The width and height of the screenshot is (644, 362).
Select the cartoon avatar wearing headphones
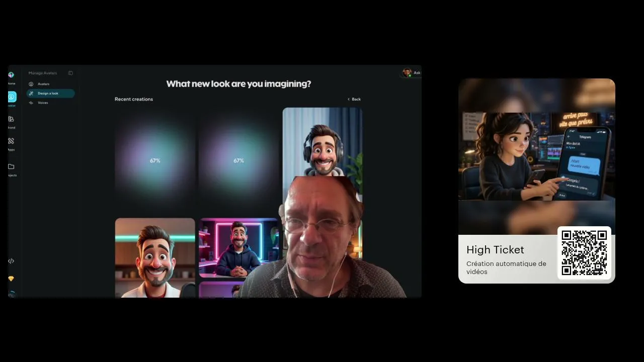tap(323, 142)
